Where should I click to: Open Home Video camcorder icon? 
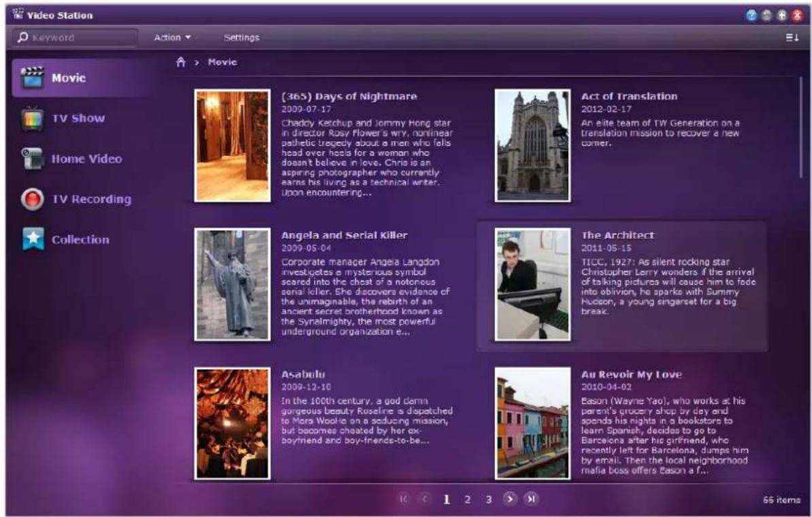click(32, 159)
